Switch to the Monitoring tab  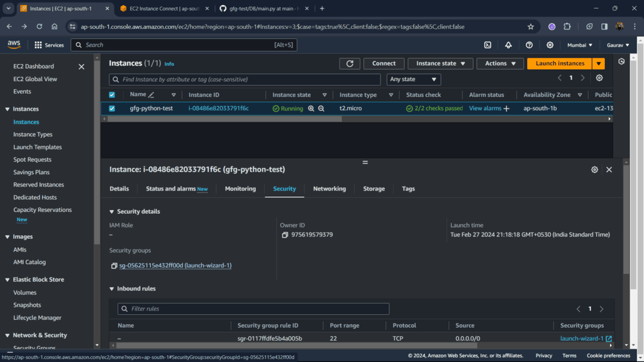point(240,189)
